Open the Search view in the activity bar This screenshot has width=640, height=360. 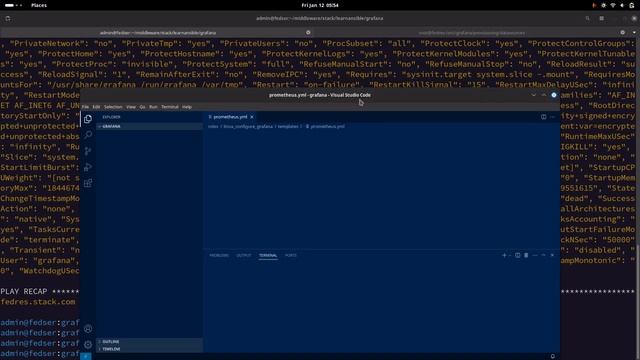[88, 135]
